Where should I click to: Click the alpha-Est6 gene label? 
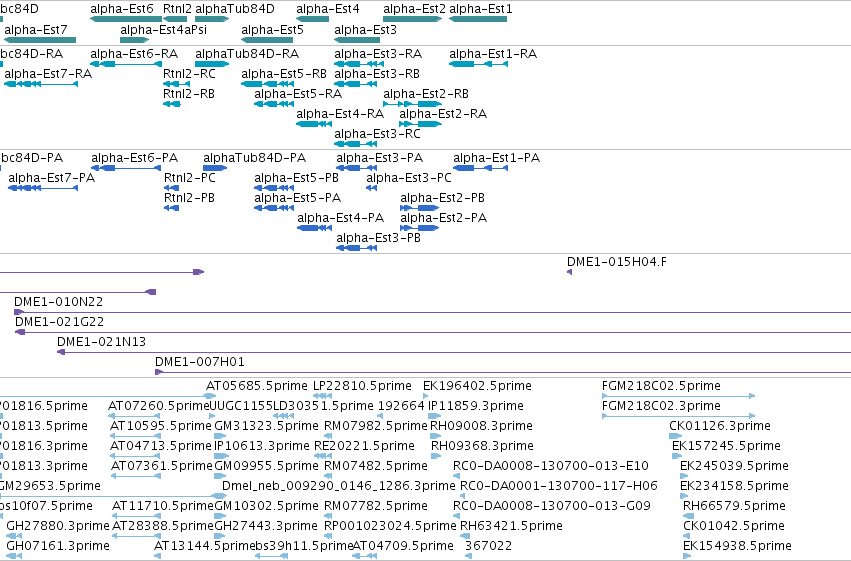122,9
